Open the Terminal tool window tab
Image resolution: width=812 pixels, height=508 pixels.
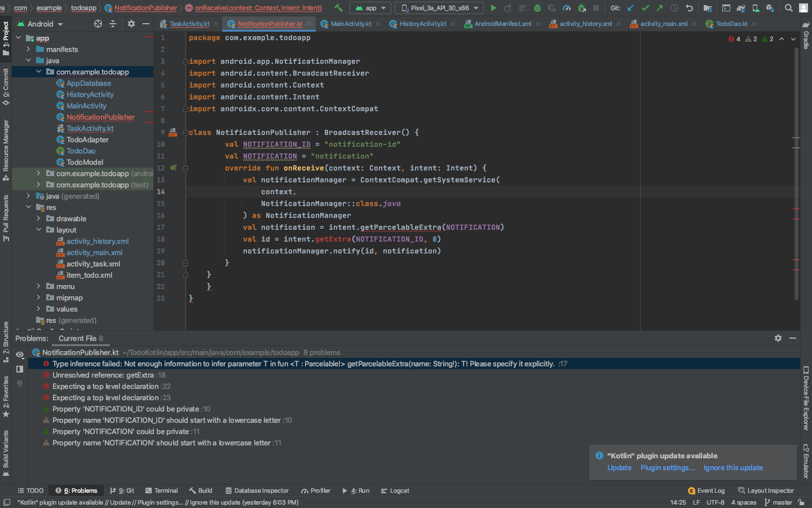coord(161,491)
